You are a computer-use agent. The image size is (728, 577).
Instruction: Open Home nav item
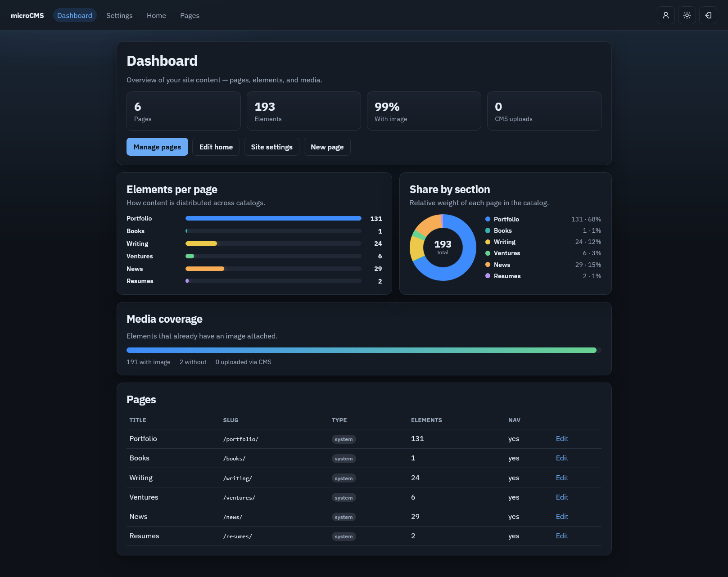pyautogui.click(x=156, y=15)
